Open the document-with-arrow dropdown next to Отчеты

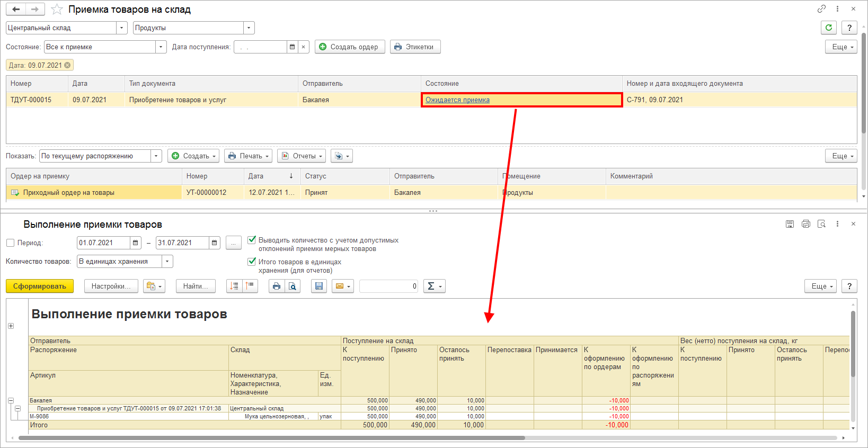pyautogui.click(x=342, y=156)
